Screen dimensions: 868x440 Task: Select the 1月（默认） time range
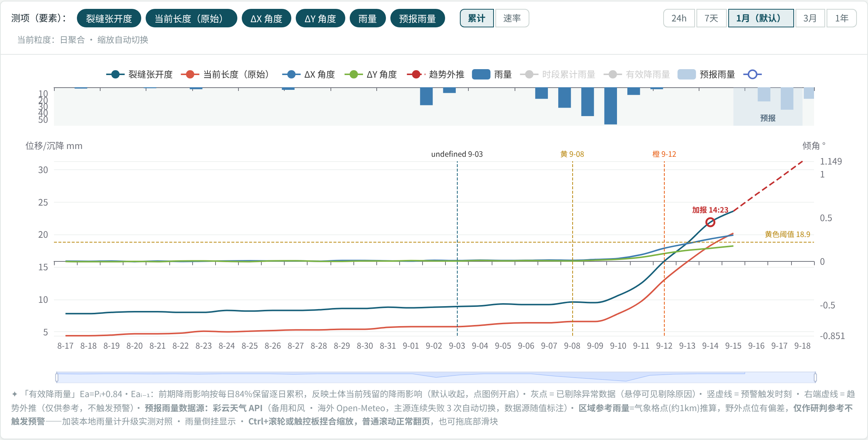click(x=761, y=18)
